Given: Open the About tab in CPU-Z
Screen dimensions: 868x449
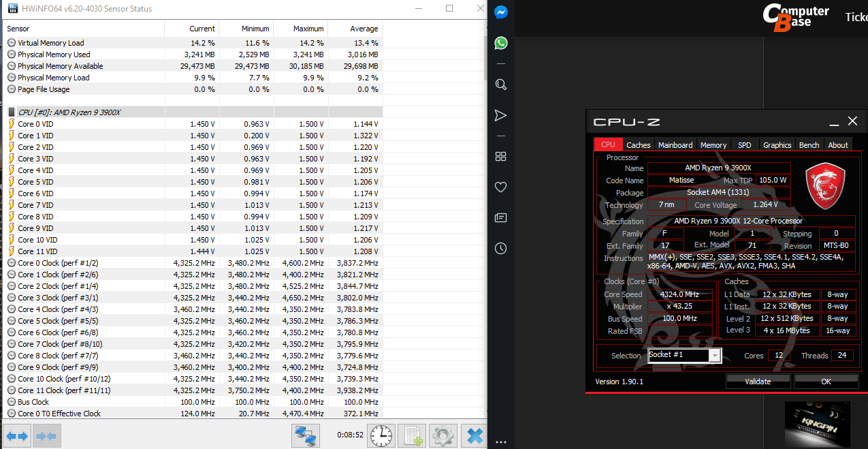Looking at the screenshot, I should pyautogui.click(x=838, y=144).
